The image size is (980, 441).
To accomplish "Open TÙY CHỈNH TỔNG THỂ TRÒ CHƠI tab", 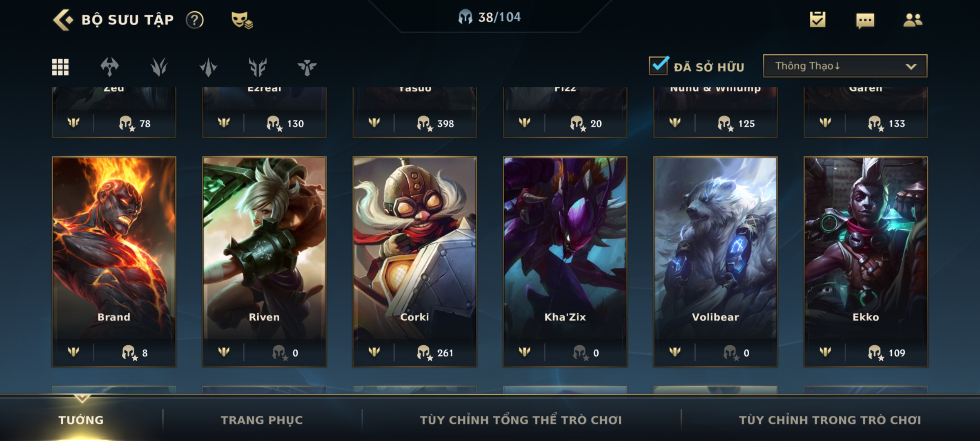I will pyautogui.click(x=521, y=420).
